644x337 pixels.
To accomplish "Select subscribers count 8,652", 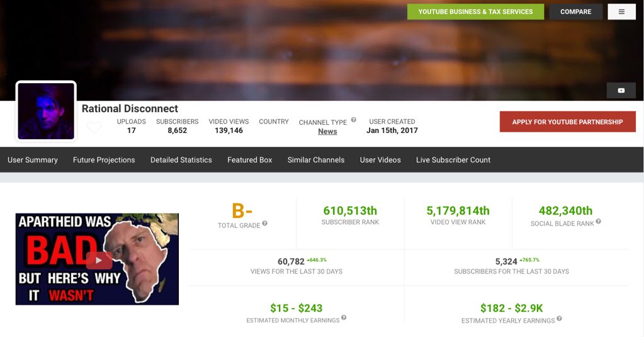I will (x=177, y=130).
